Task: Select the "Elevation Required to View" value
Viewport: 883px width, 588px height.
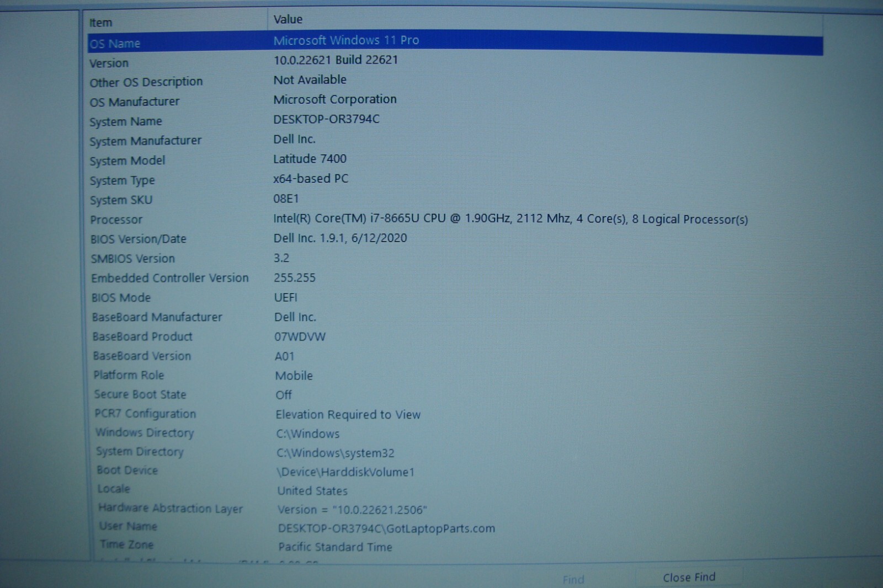Action: (348, 415)
